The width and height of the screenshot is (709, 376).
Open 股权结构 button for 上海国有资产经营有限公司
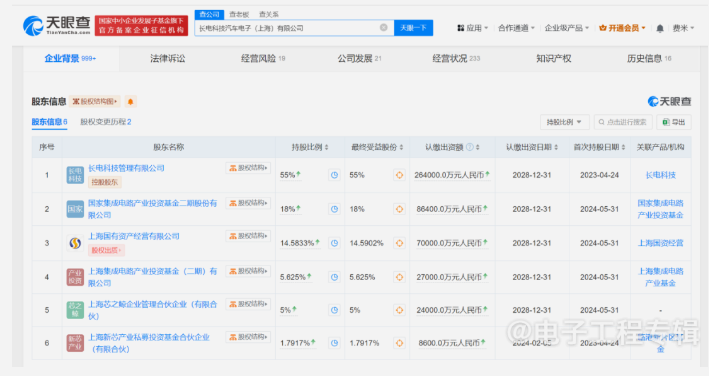(x=248, y=236)
